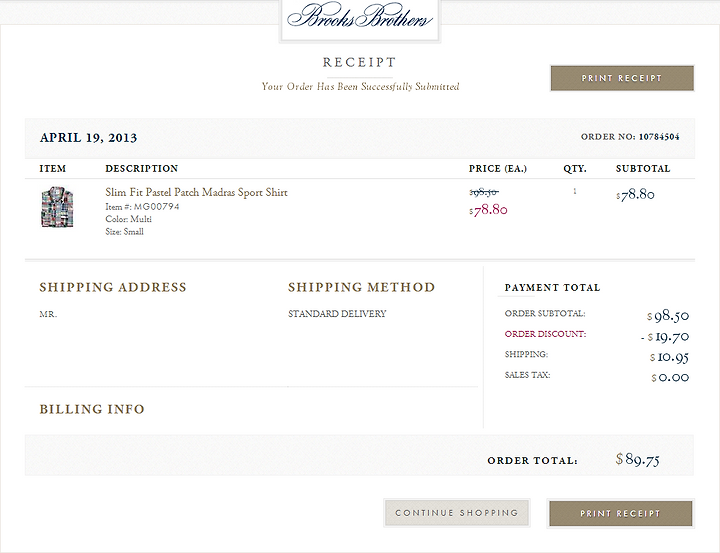Click the Sales Tax label
This screenshot has width=720, height=553.
(527, 375)
